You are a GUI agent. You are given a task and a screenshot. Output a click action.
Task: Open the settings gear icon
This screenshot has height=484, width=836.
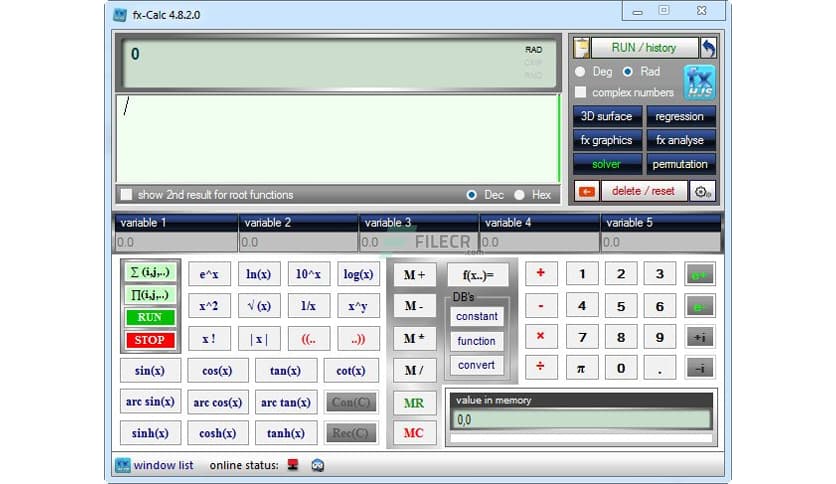[x=702, y=191]
